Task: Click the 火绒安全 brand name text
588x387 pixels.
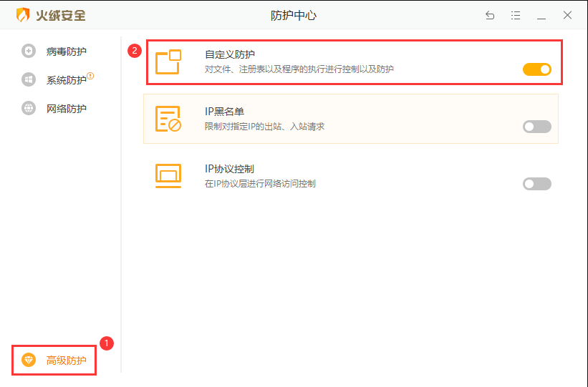Action: pos(61,15)
